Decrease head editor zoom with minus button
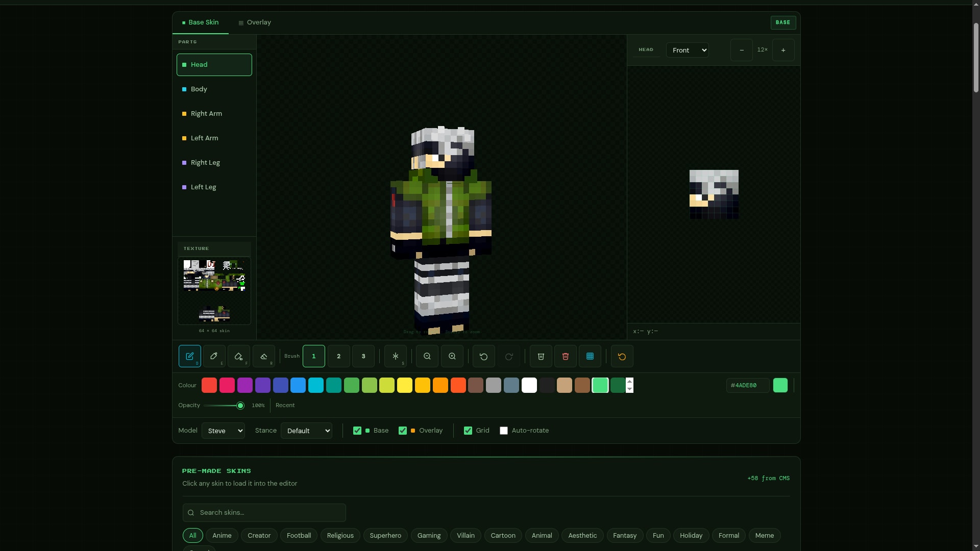Viewport: 980px width, 551px height. 742,50
